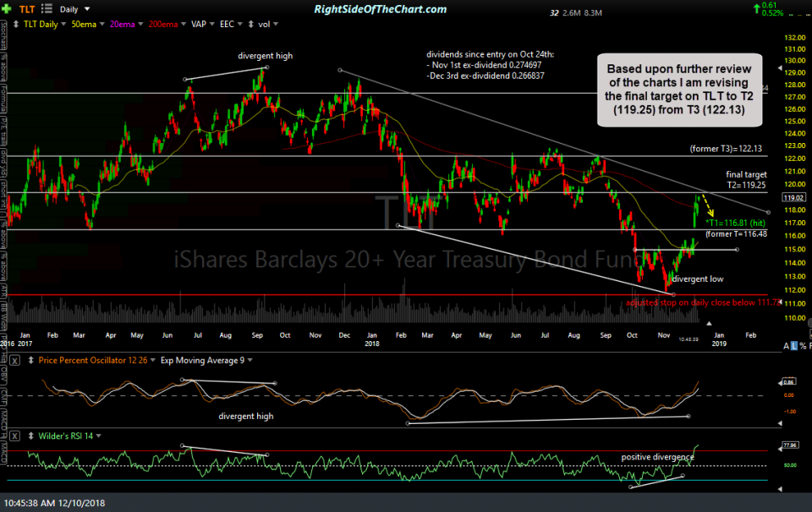
Task: Select the percent scale '%' icon
Action: click(x=802, y=345)
